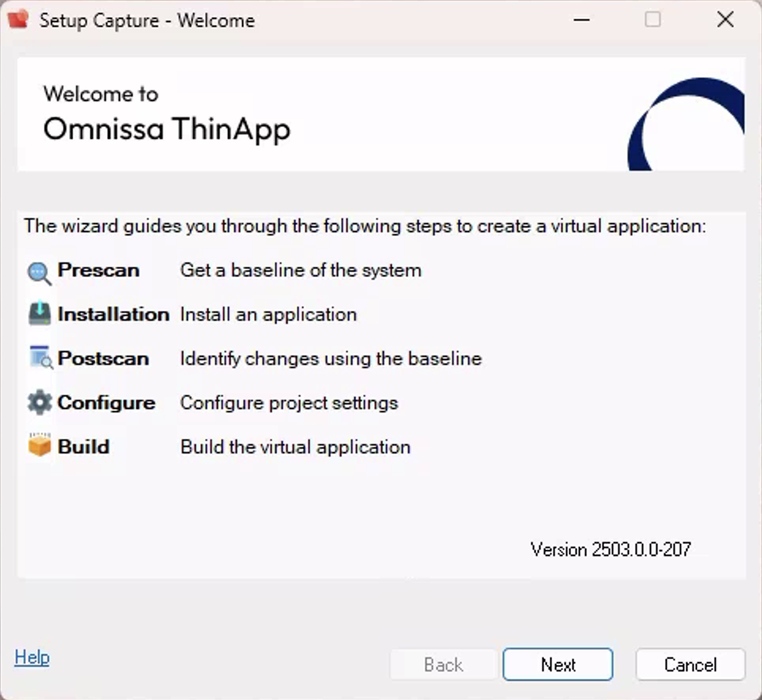762x700 pixels.
Task: Close the Setup Capture dialog
Action: [725, 20]
